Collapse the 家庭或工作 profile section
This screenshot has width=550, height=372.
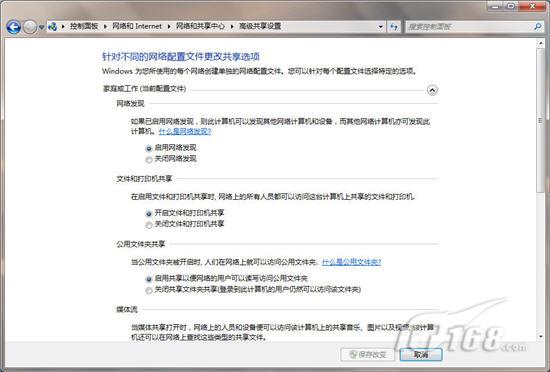point(432,90)
